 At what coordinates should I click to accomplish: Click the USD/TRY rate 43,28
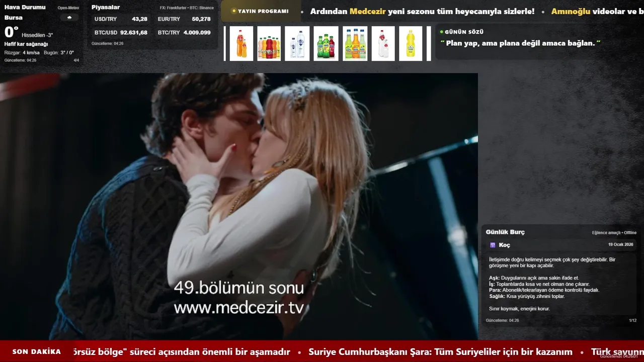coord(140,19)
